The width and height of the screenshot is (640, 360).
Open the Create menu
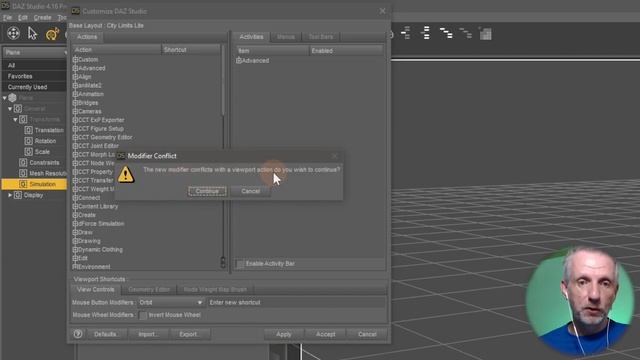tap(42, 18)
